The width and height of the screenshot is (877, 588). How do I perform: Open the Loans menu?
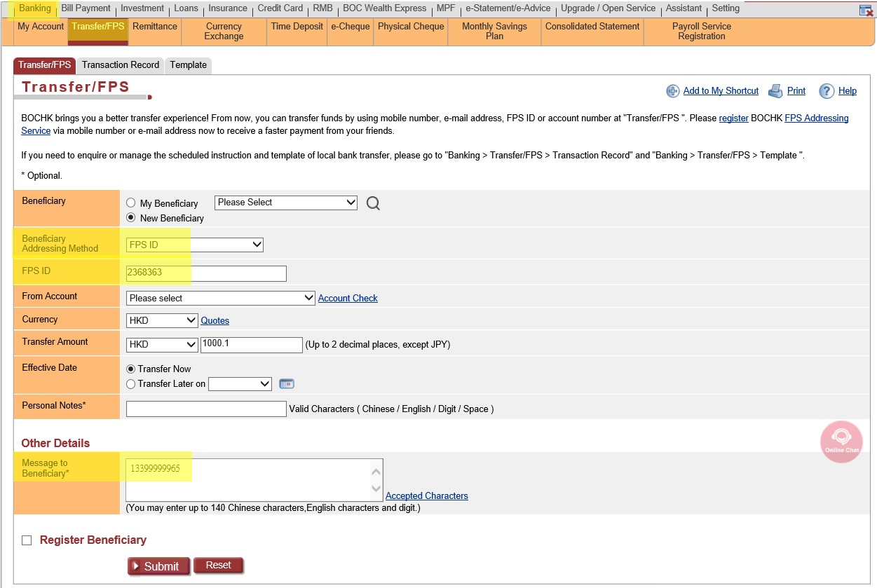click(186, 8)
